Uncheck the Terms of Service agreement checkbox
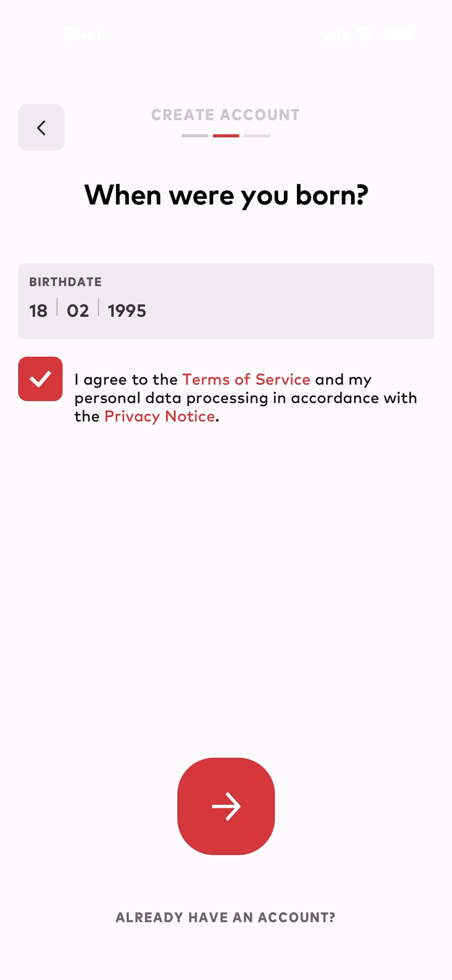452x980 pixels. click(x=40, y=378)
